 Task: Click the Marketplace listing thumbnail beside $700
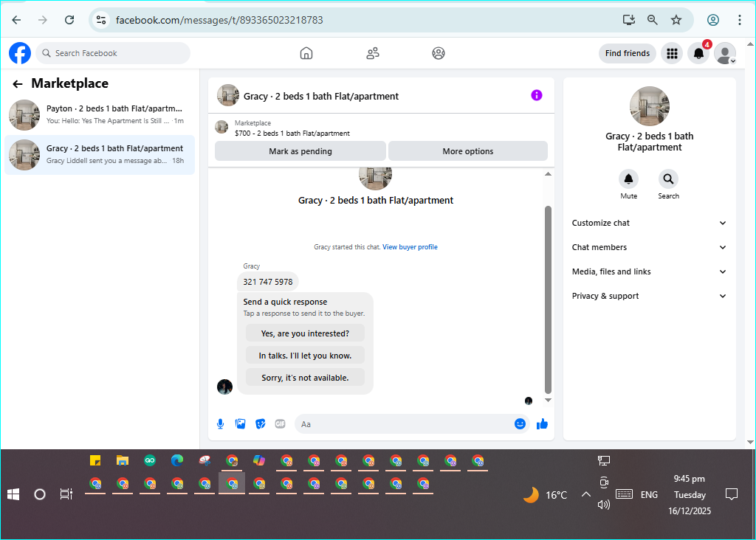coord(221,127)
